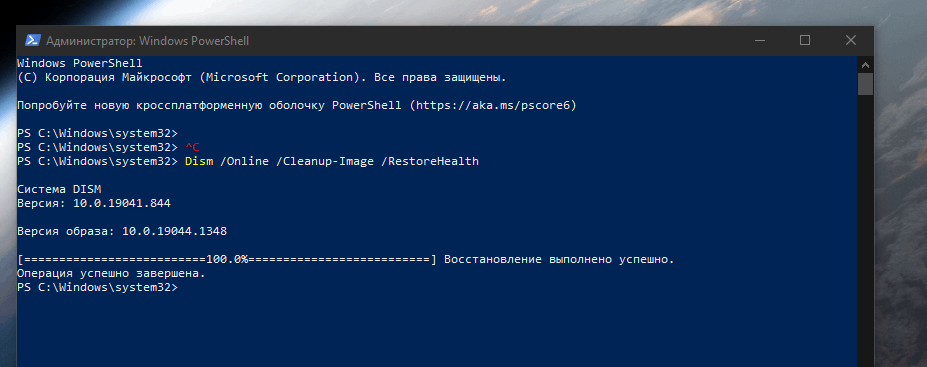Click the /Cleanup-Image parameter text
Viewport: 927px width, 367px height.
325,161
